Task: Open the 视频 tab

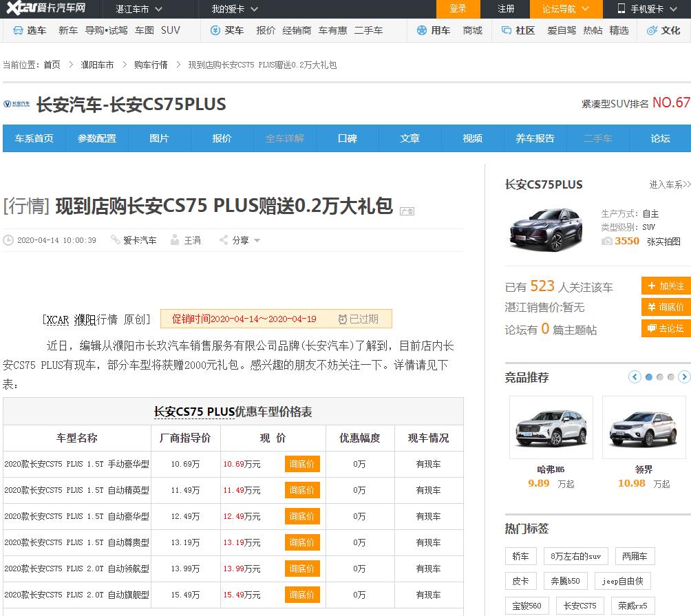Action: 472,138
